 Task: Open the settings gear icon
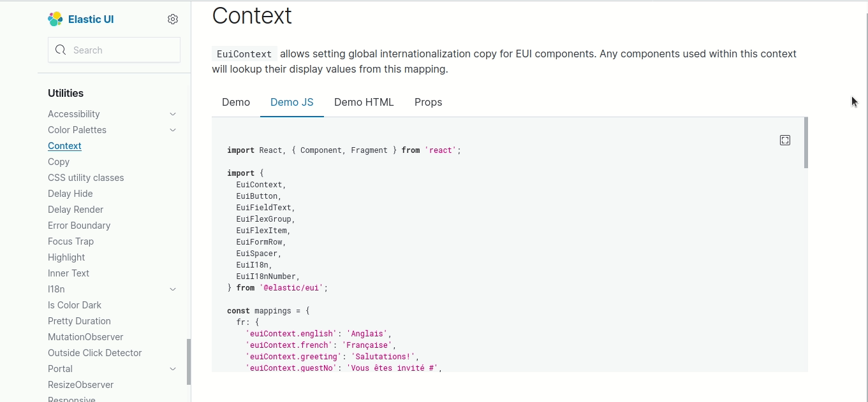point(172,19)
